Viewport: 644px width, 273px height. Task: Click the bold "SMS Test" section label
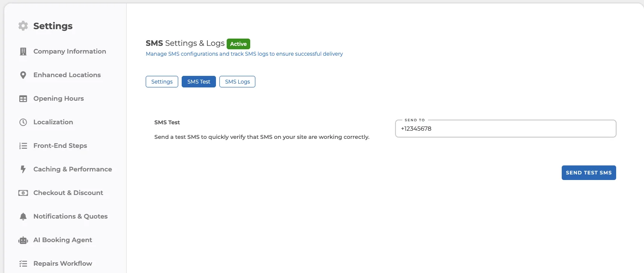point(167,123)
